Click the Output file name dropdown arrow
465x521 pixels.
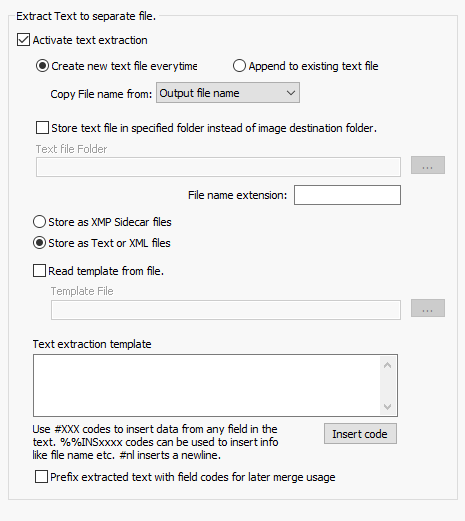[291, 93]
